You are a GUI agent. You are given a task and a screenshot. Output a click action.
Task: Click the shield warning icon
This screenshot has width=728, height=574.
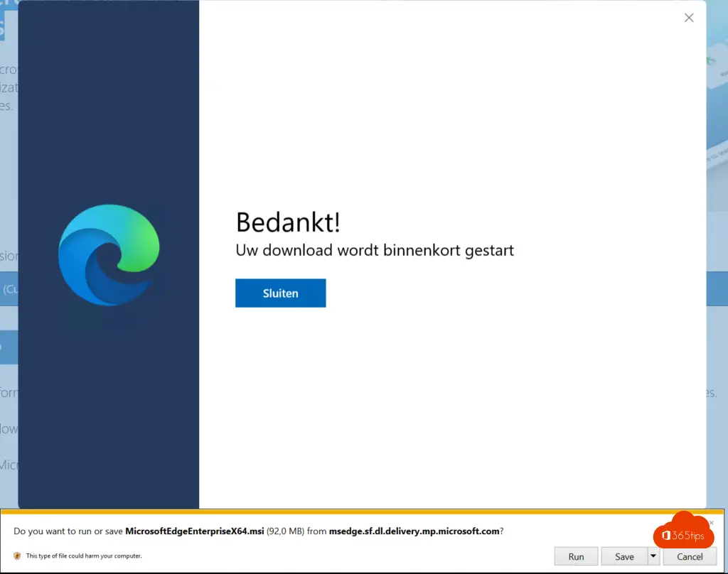(17, 556)
